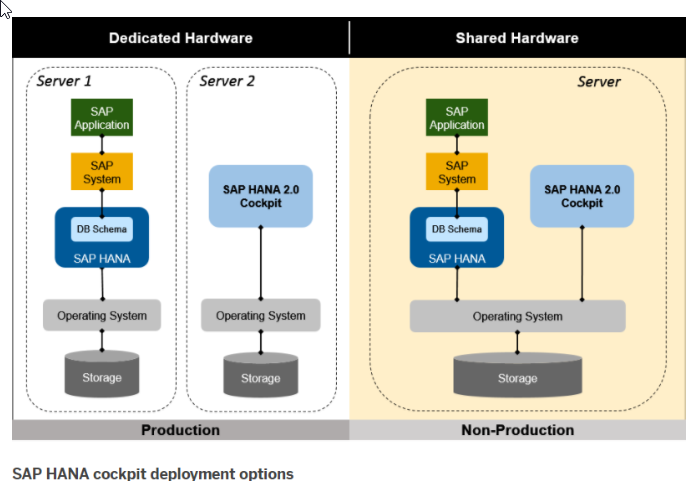Click SAP HANA label in shared Server

(x=457, y=259)
